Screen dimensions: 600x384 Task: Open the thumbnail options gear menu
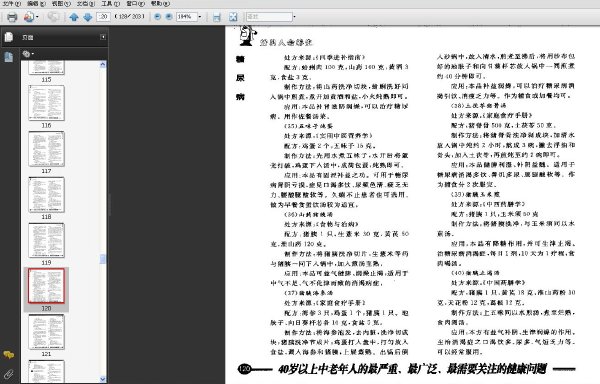28,54
